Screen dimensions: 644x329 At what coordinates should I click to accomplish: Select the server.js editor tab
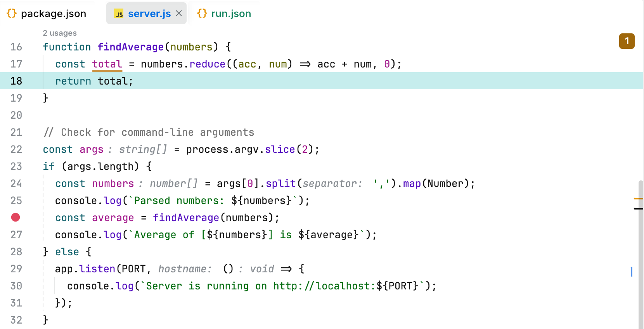146,14
